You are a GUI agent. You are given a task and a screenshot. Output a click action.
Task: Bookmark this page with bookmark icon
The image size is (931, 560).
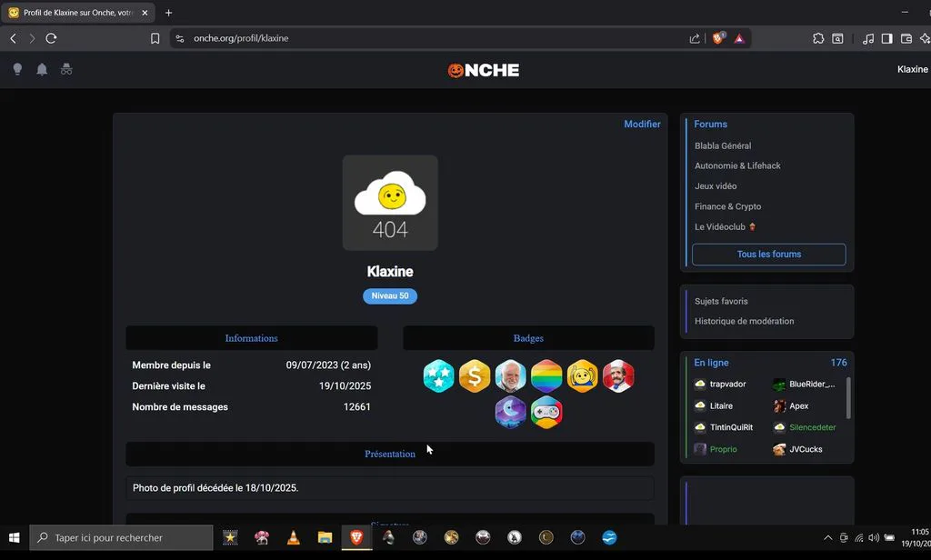pos(155,38)
